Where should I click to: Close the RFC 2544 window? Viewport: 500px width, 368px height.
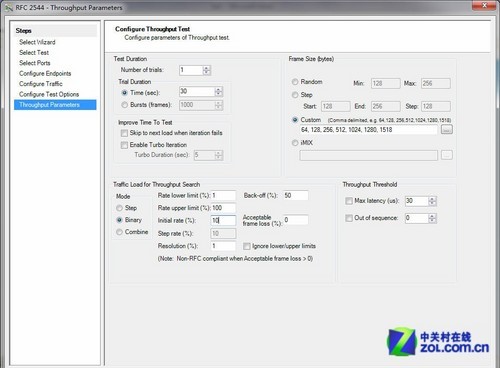[484, 5]
